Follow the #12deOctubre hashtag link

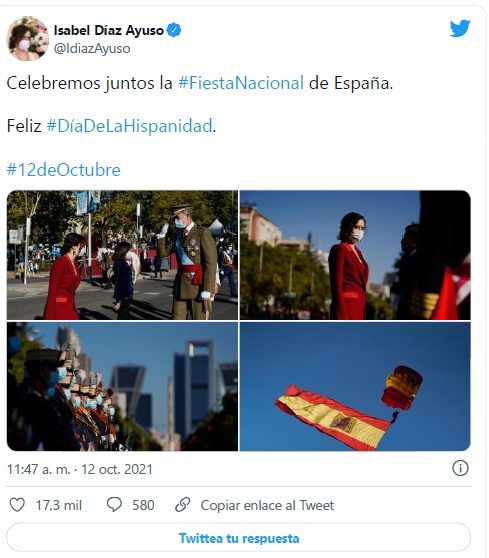(64, 169)
